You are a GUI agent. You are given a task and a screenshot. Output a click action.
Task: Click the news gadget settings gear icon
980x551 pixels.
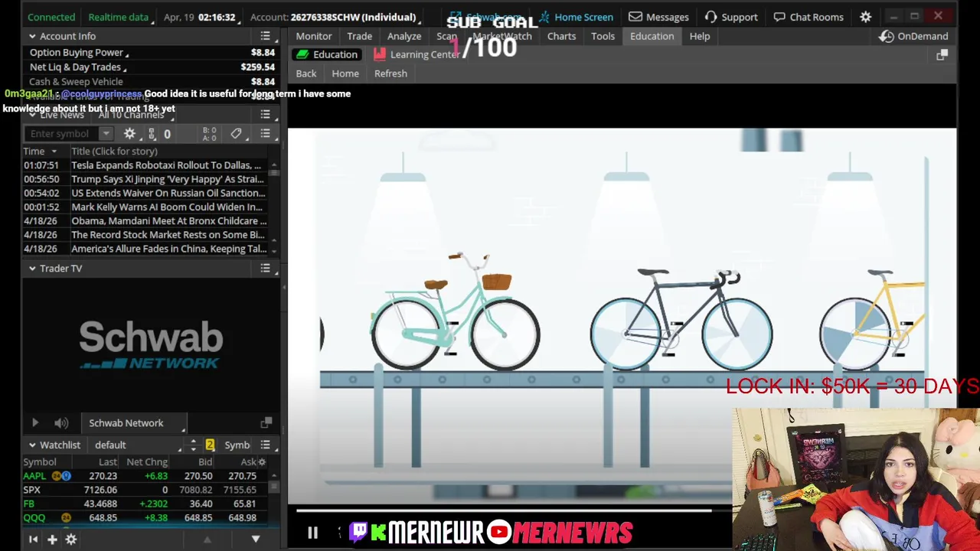129,134
